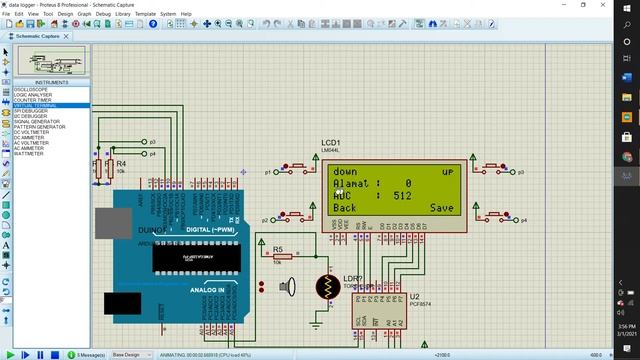Viewport: 640px width, 360px height.
Task: Click the PCF8574 U2 chip
Action: (x=379, y=310)
